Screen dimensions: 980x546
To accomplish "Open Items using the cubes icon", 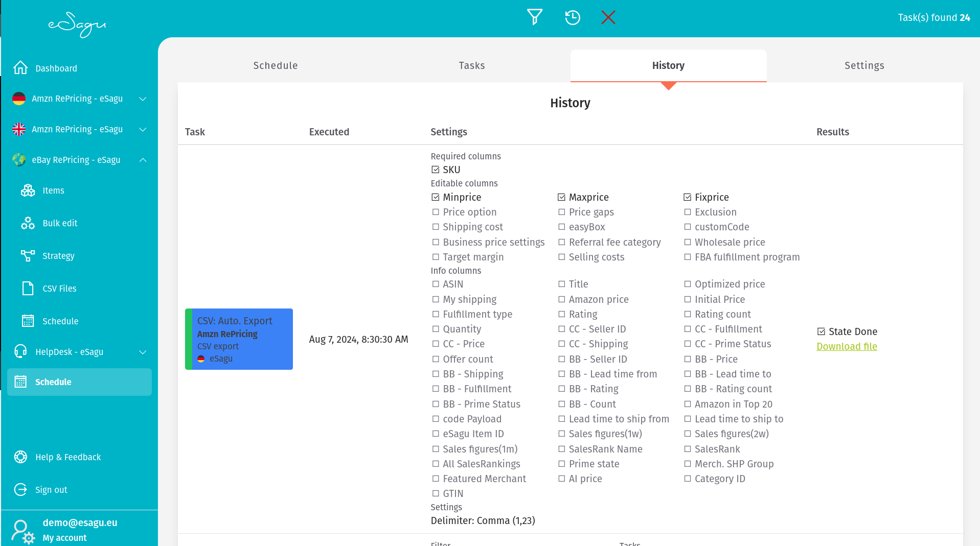I will coord(28,191).
